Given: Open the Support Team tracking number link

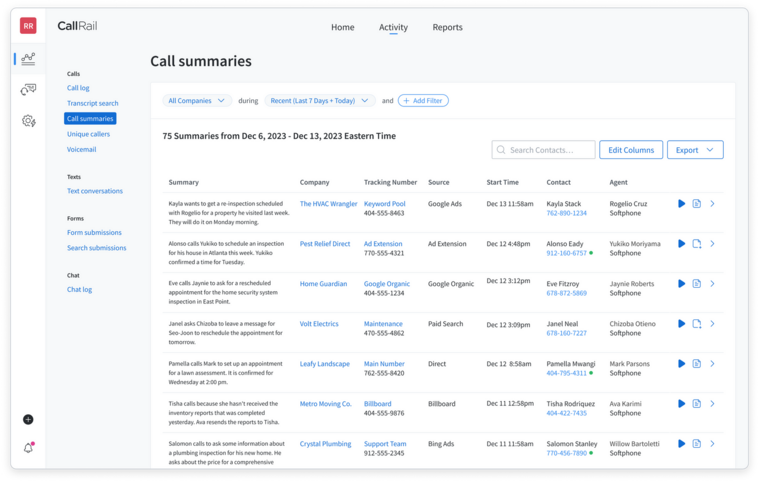Looking at the screenshot, I should click(x=385, y=444).
